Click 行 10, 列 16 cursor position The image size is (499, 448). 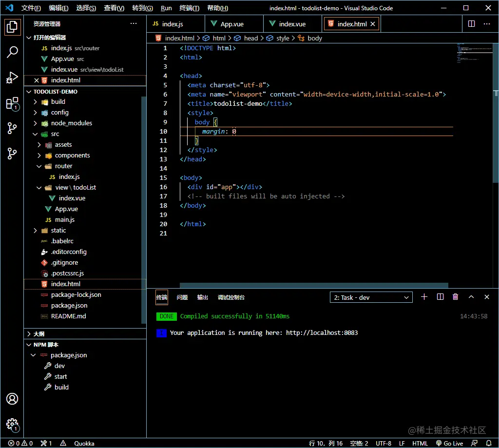pos(326,443)
